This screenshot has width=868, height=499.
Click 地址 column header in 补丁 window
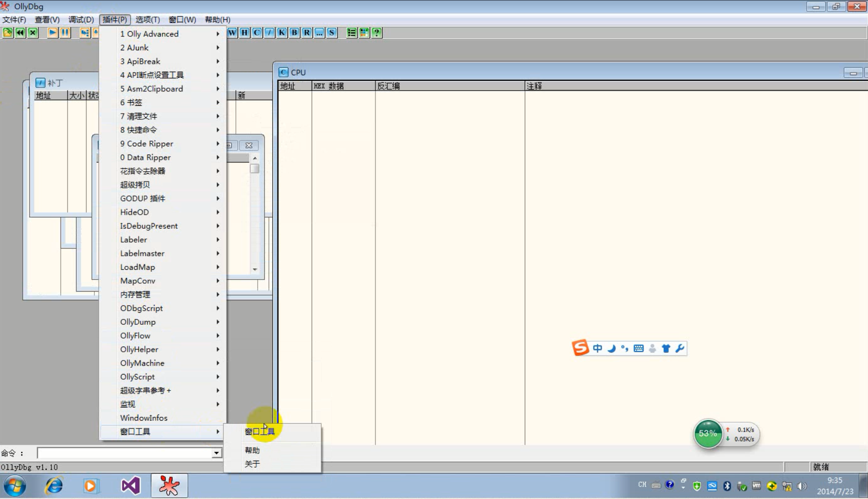pos(50,95)
